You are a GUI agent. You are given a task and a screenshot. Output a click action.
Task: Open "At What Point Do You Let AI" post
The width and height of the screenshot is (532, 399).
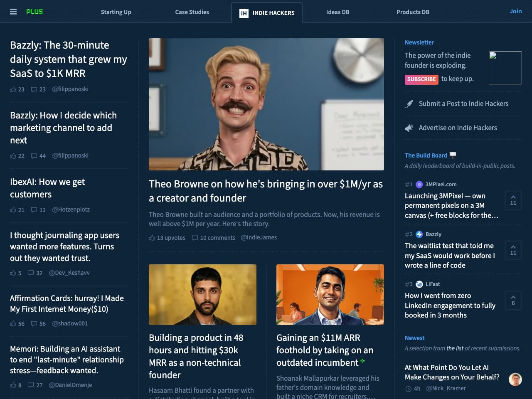pos(452,372)
